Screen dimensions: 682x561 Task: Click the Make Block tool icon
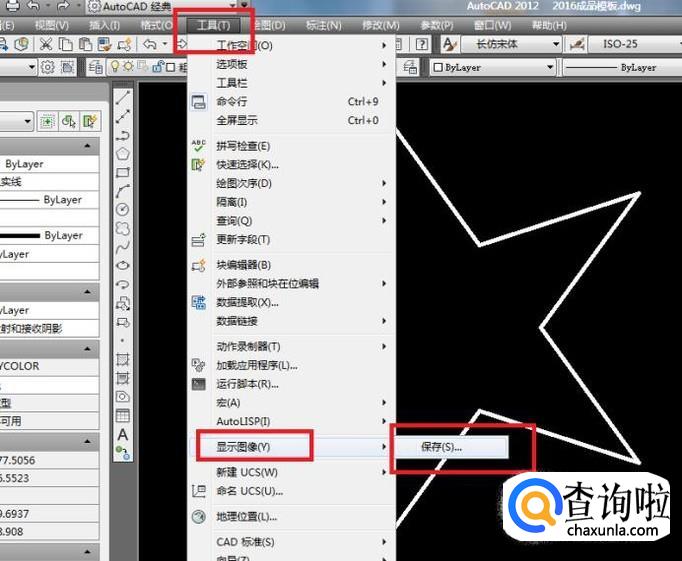click(x=123, y=322)
